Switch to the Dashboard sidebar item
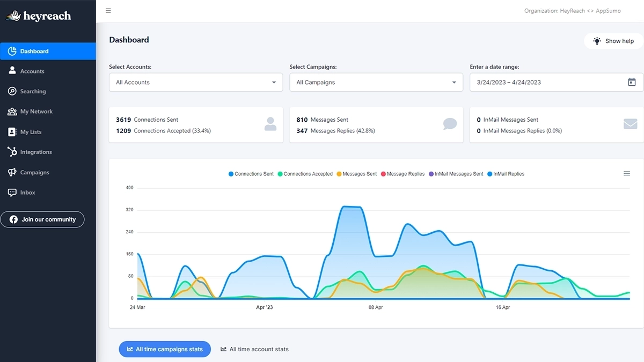Screen dimensions: 644x362 [33, 51]
